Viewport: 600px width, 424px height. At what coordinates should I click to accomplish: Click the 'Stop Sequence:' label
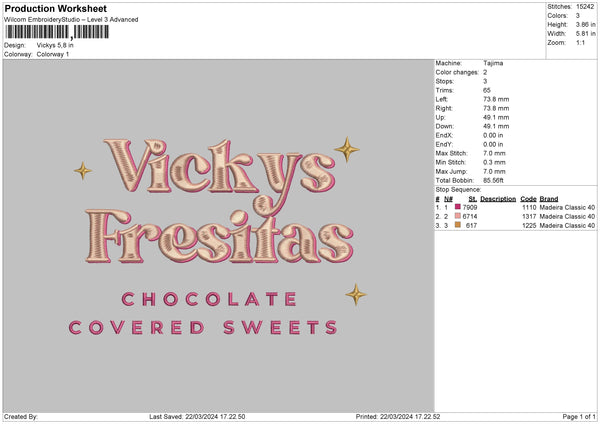tap(458, 190)
